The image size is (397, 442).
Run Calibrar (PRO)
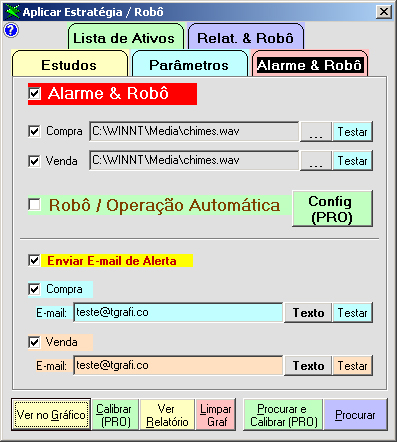click(115, 415)
